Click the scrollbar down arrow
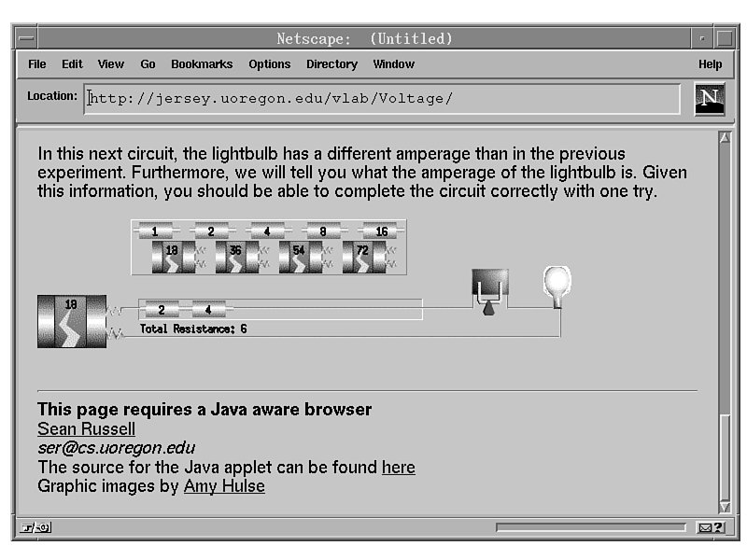 [725, 507]
